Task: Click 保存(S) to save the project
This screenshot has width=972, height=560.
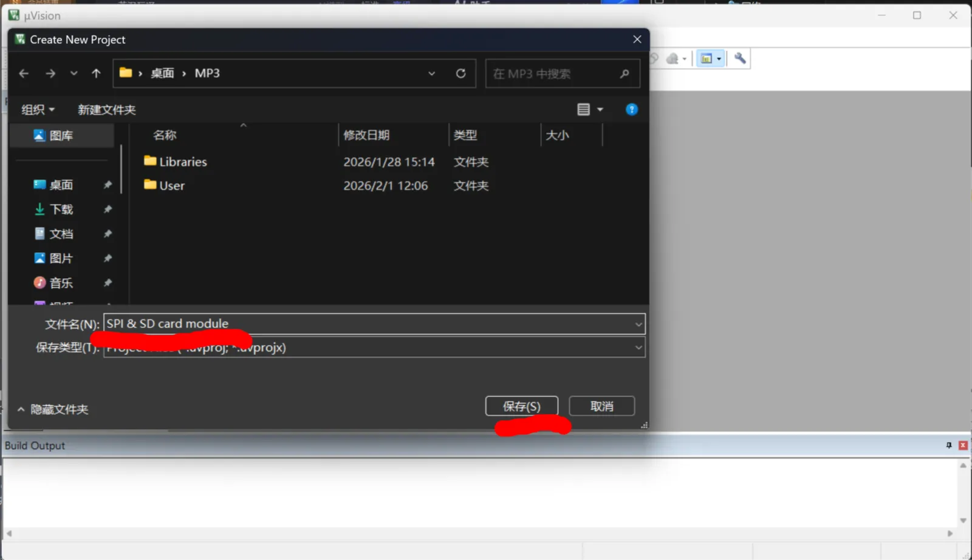Action: point(522,406)
